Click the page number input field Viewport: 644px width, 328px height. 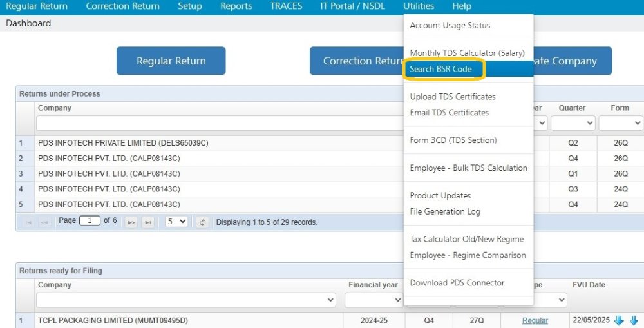[x=90, y=221]
